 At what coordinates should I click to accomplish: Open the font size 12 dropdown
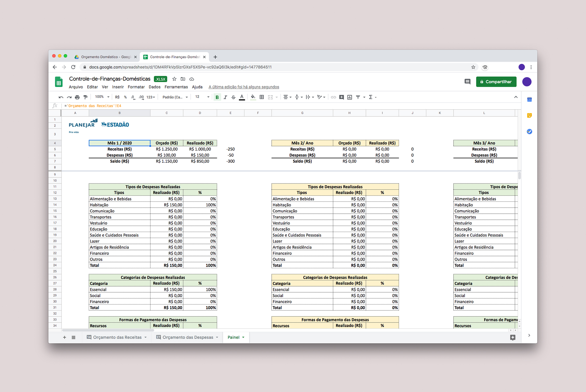pos(202,97)
